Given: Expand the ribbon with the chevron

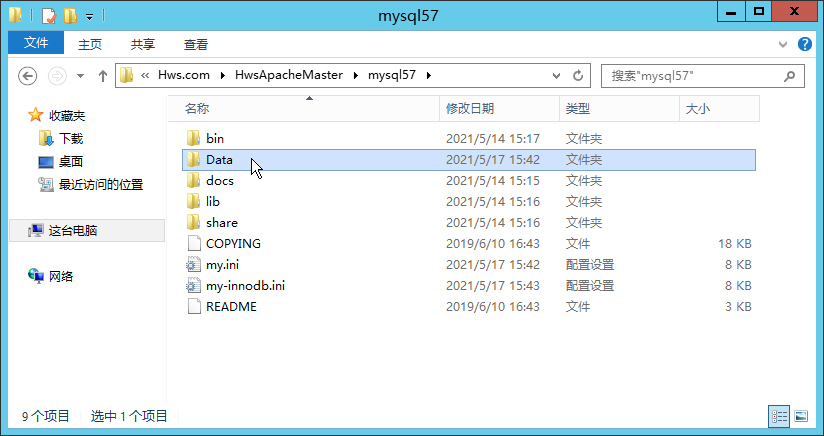Looking at the screenshot, I should pos(783,44).
